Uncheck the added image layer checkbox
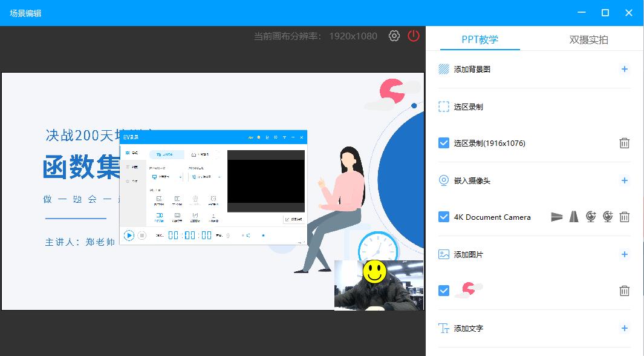Screen dimensions: 644x356 443,291
